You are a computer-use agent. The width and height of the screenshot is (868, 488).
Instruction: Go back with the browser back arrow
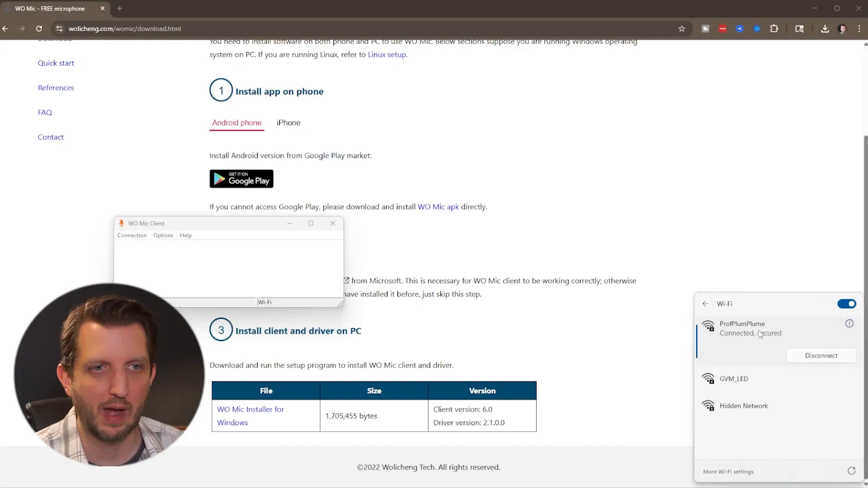pyautogui.click(x=5, y=28)
